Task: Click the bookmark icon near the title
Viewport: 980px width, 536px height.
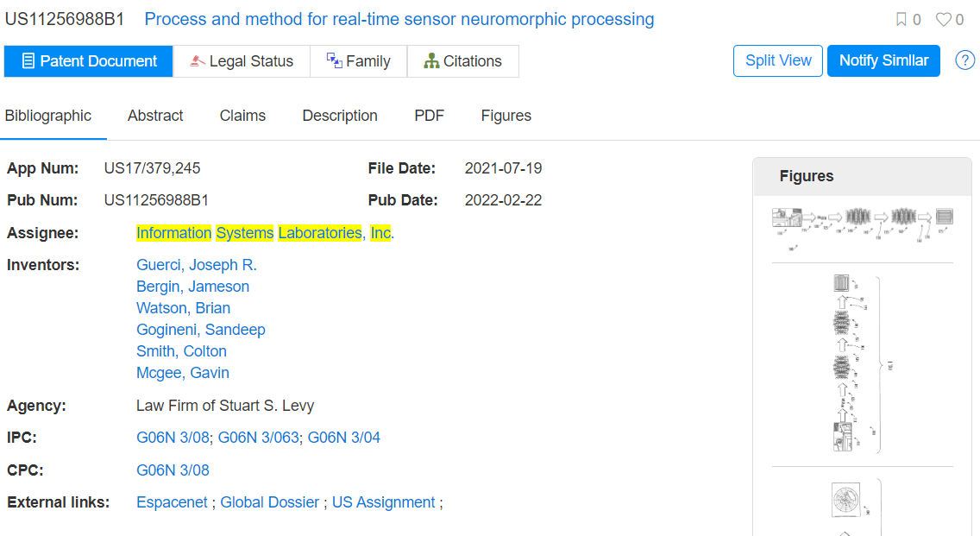Action: (901, 19)
